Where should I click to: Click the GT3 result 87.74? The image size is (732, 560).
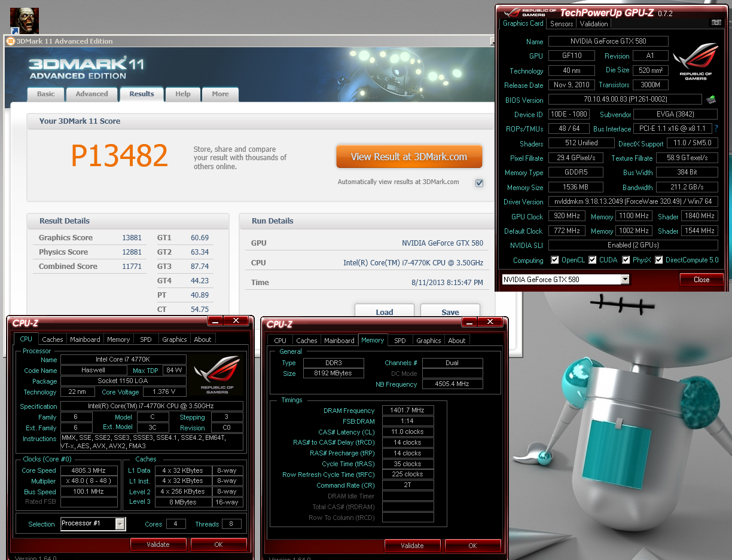point(200,266)
